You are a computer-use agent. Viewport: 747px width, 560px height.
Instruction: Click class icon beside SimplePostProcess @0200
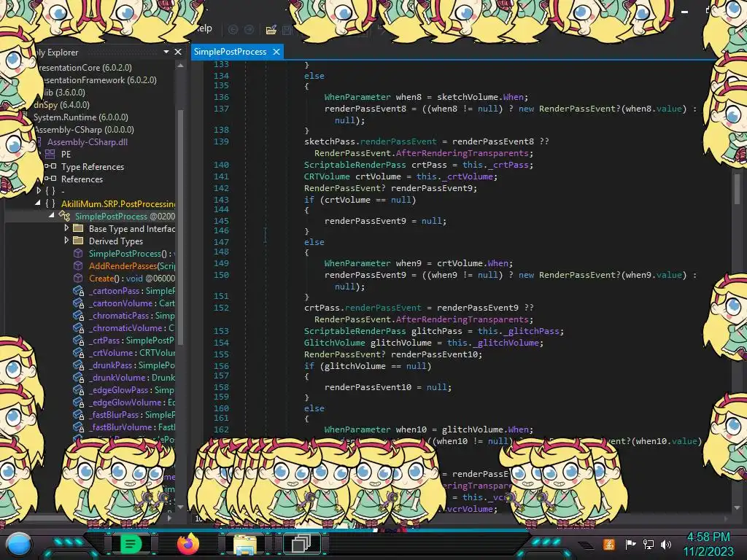(x=64, y=216)
